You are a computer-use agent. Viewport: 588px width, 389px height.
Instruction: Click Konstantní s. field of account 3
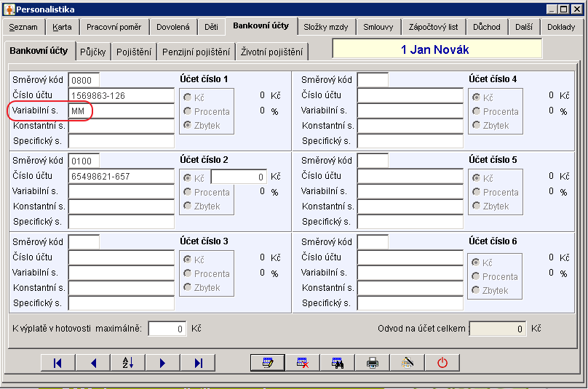click(x=122, y=288)
